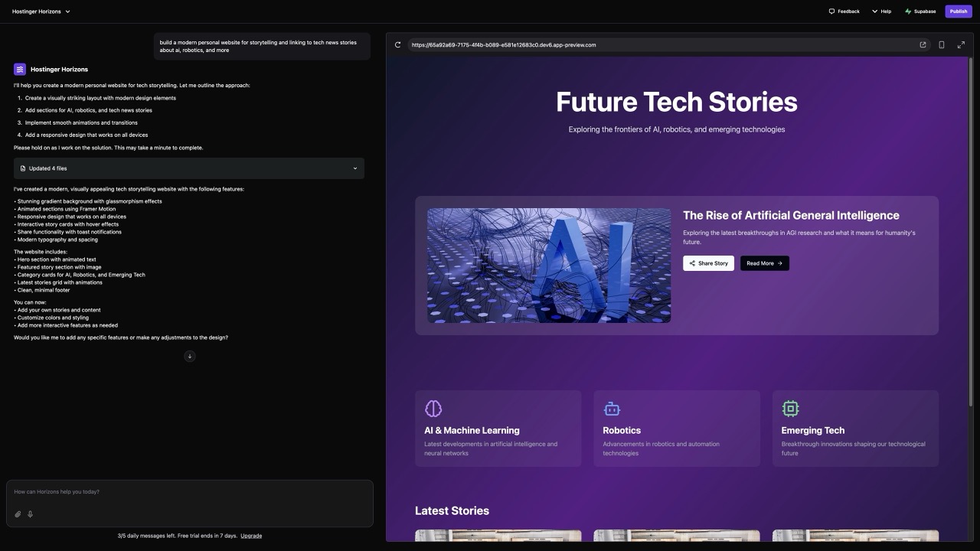980x551 pixels.
Task: Open the Help dropdown menu
Action: (x=881, y=11)
